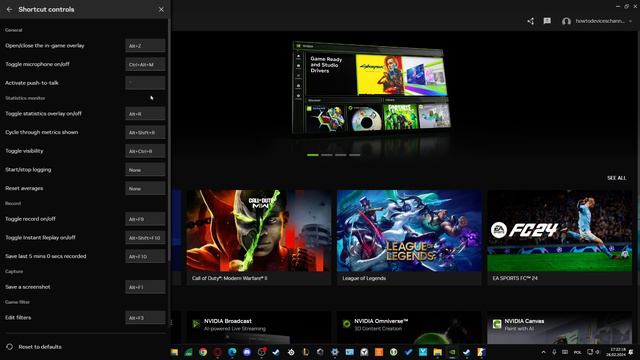Edit the Save last 5 mins recorded shortcut
640x360 pixels.
click(x=145, y=256)
